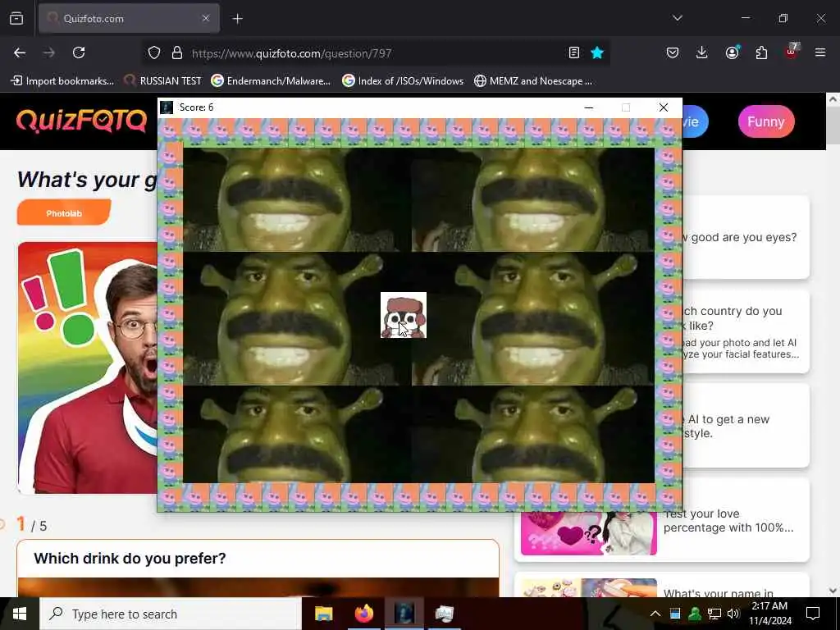Expand the list all tabs chevron

click(677, 18)
